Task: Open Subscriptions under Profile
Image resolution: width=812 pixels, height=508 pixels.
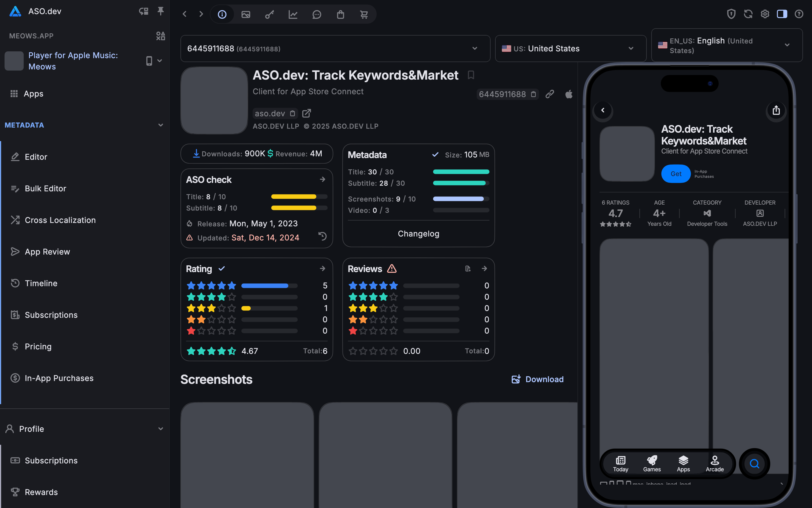Action: (x=85, y=461)
